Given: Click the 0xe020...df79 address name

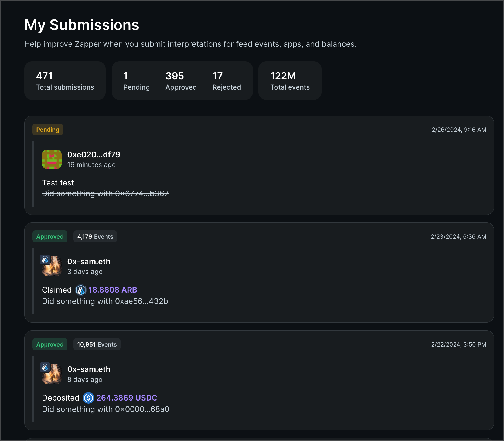Looking at the screenshot, I should [x=94, y=155].
